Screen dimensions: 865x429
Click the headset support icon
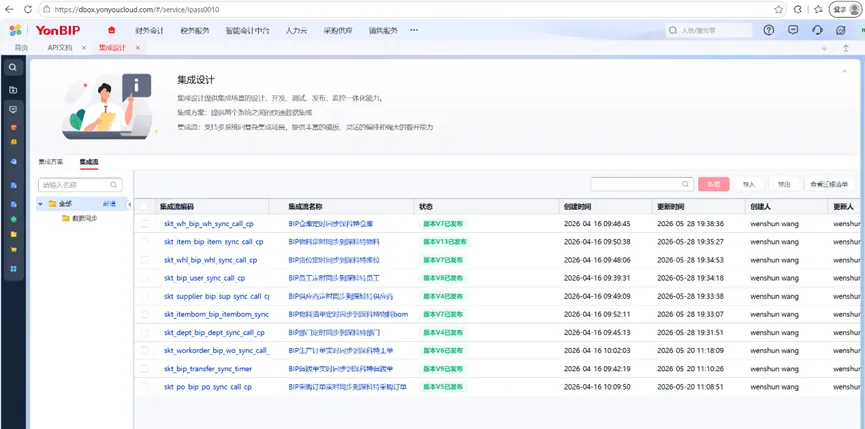pyautogui.click(x=818, y=30)
